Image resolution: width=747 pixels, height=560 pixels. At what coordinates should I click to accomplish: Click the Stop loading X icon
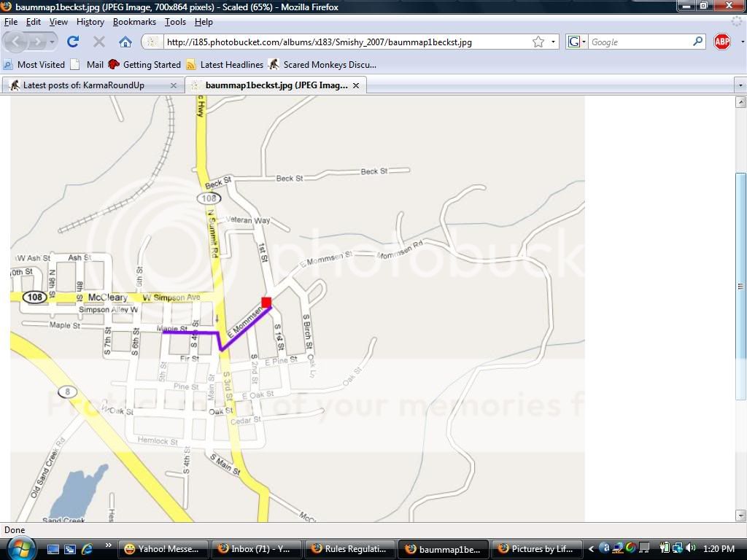pyautogui.click(x=99, y=42)
